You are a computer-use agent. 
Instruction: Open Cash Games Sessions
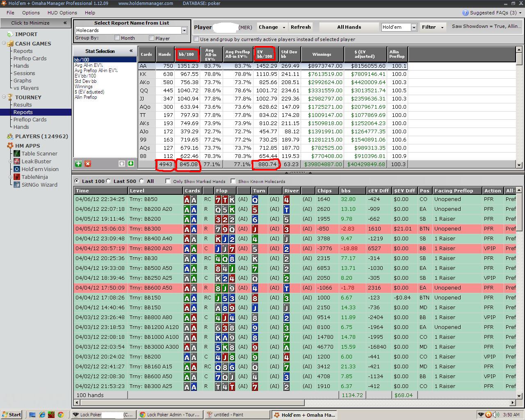24,73
